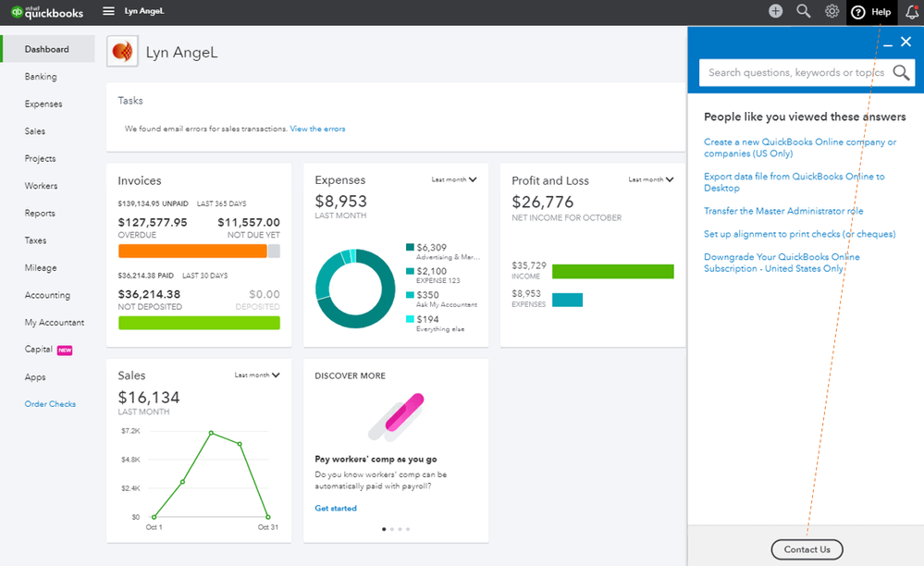
Task: Click the magnifier search icon in top bar
Action: pos(803,11)
